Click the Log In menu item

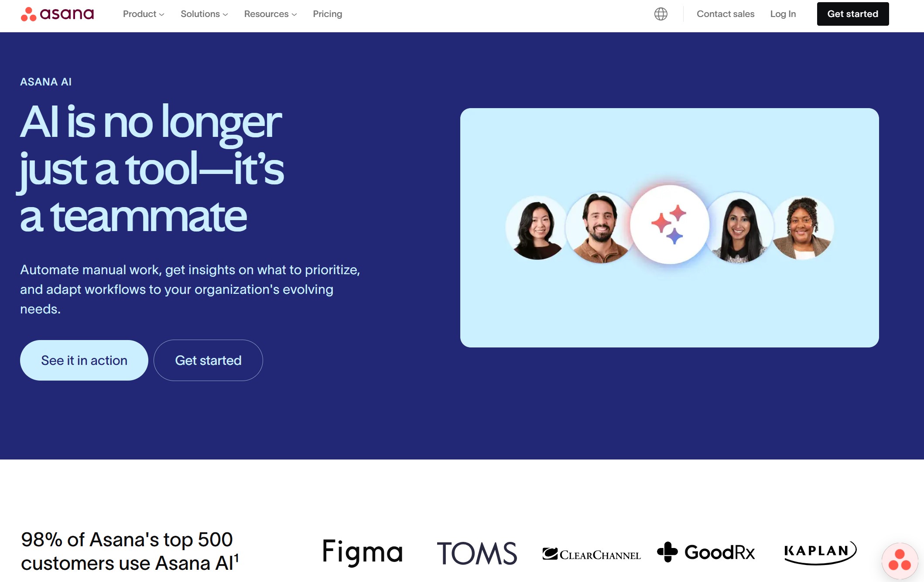coord(782,14)
